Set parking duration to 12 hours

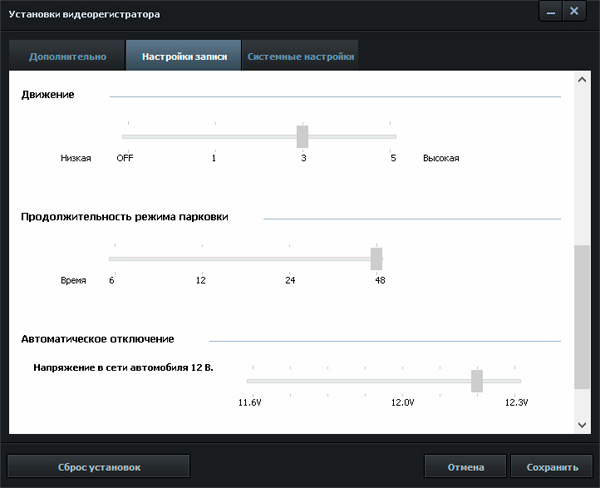click(x=201, y=259)
